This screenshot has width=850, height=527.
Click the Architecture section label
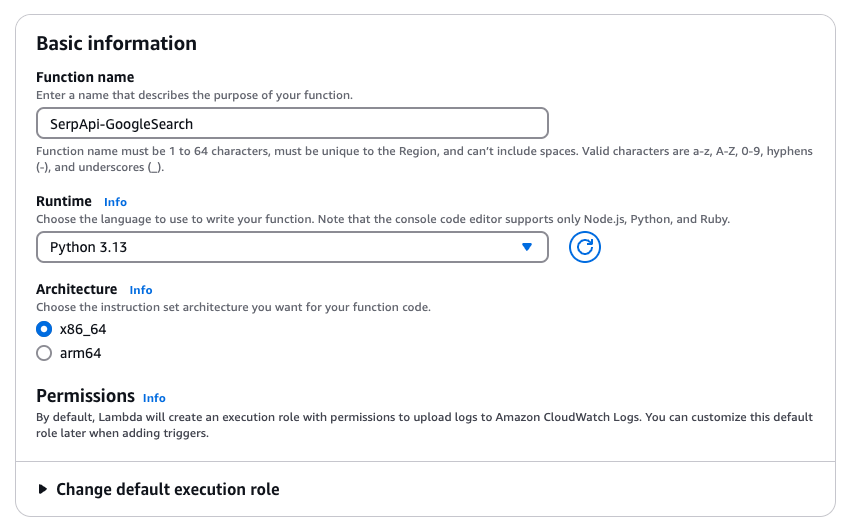(77, 289)
